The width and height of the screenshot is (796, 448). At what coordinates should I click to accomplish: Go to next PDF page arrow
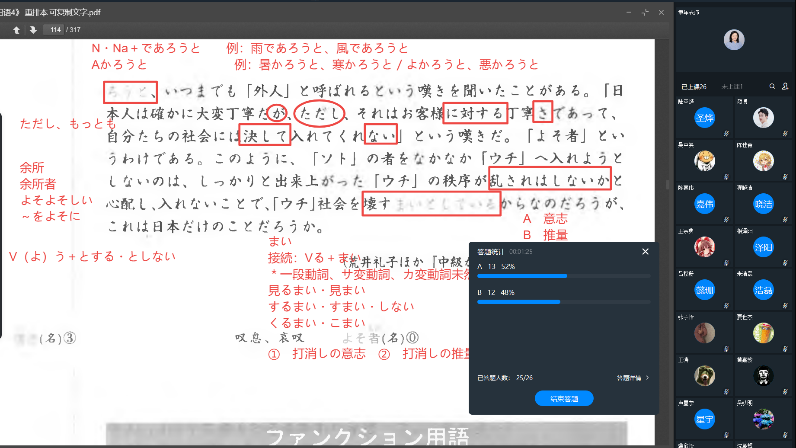coord(32,30)
